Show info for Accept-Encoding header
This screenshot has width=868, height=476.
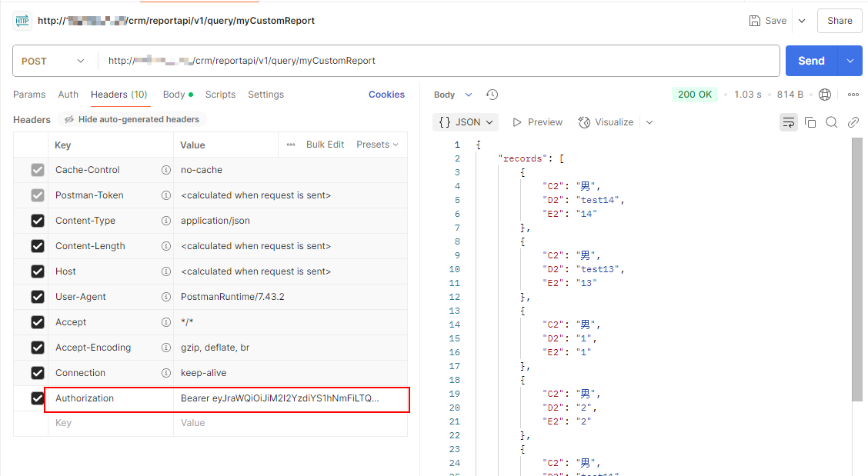(165, 348)
